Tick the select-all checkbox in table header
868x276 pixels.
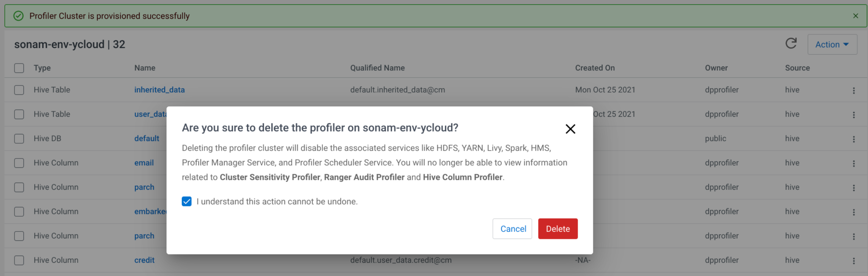[19, 68]
